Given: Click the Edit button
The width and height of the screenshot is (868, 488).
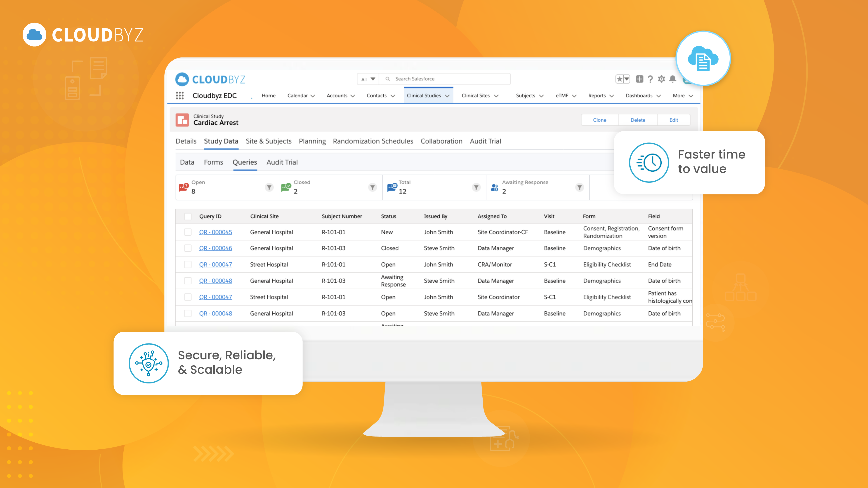Looking at the screenshot, I should click(674, 120).
